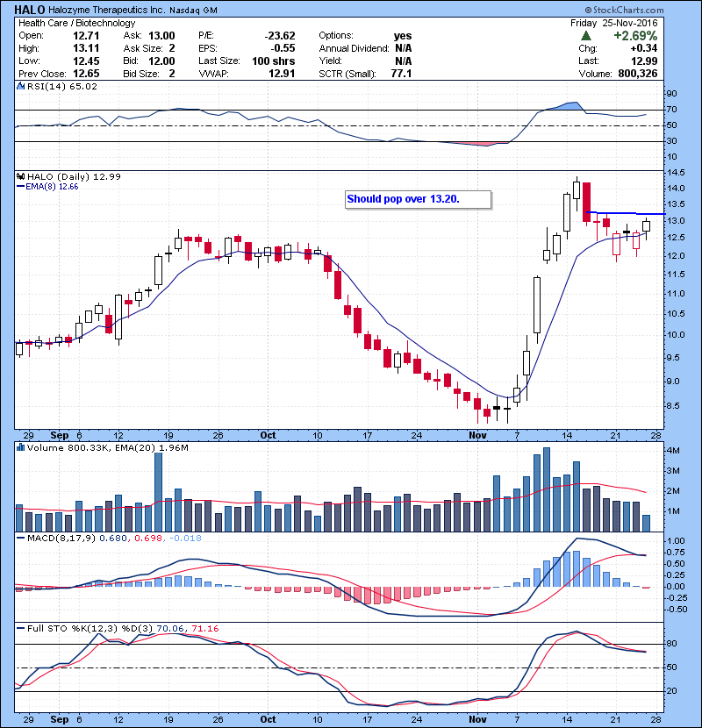Image resolution: width=702 pixels, height=728 pixels.
Task: Click the 'Nov' label on price chart axis
Action: coord(477,436)
